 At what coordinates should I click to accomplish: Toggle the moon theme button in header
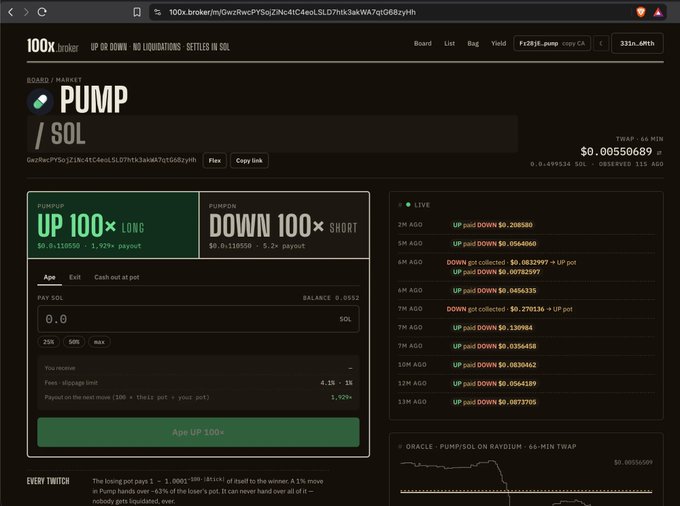601,43
